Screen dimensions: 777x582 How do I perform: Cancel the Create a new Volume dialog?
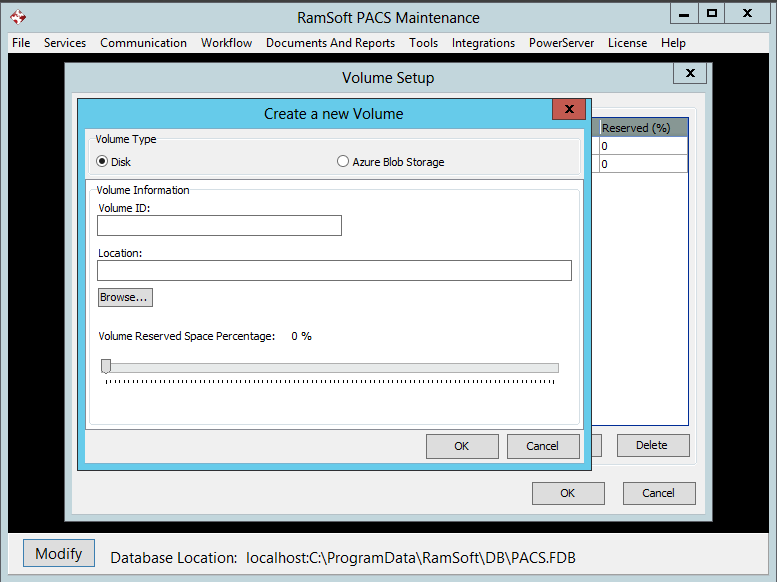(543, 446)
